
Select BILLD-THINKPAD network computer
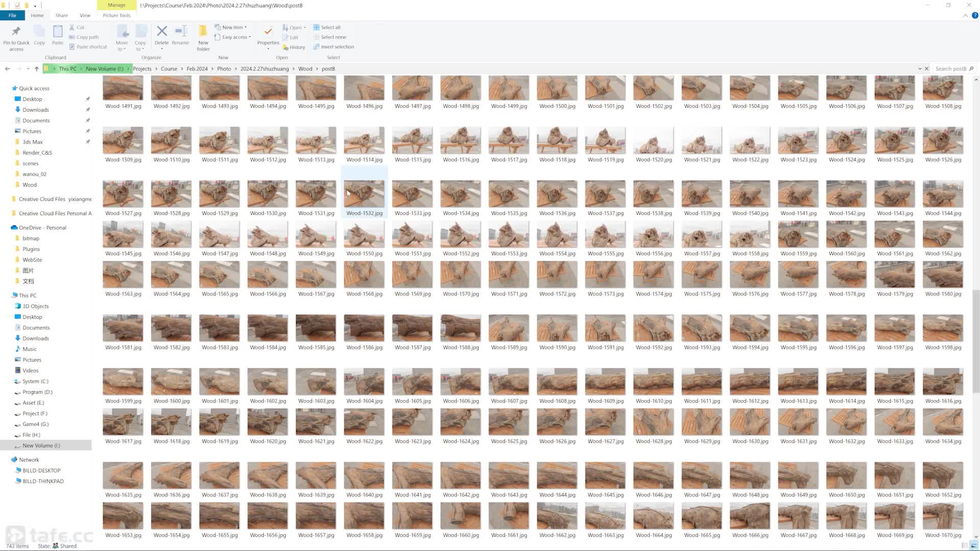[43, 481]
